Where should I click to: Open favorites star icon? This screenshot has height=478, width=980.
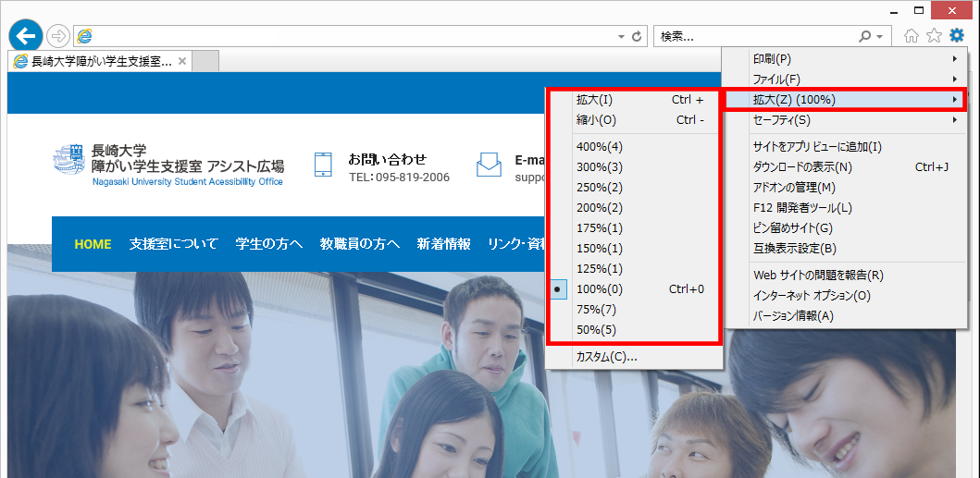(934, 36)
